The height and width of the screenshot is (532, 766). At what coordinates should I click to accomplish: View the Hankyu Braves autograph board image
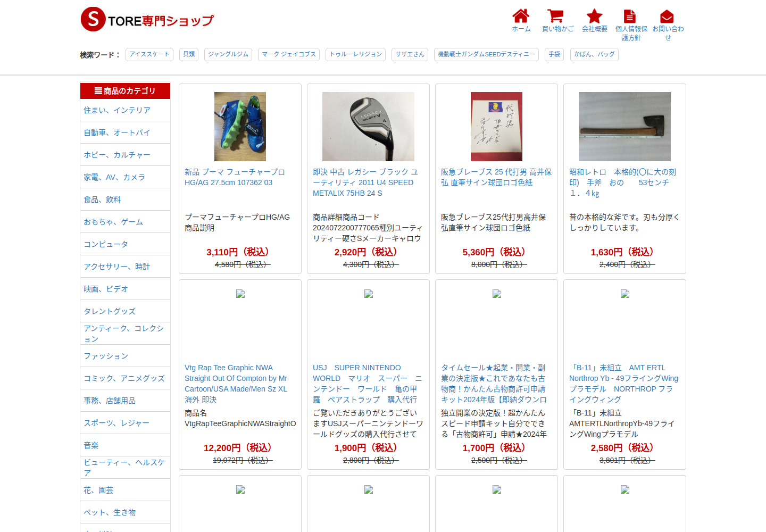point(496,127)
